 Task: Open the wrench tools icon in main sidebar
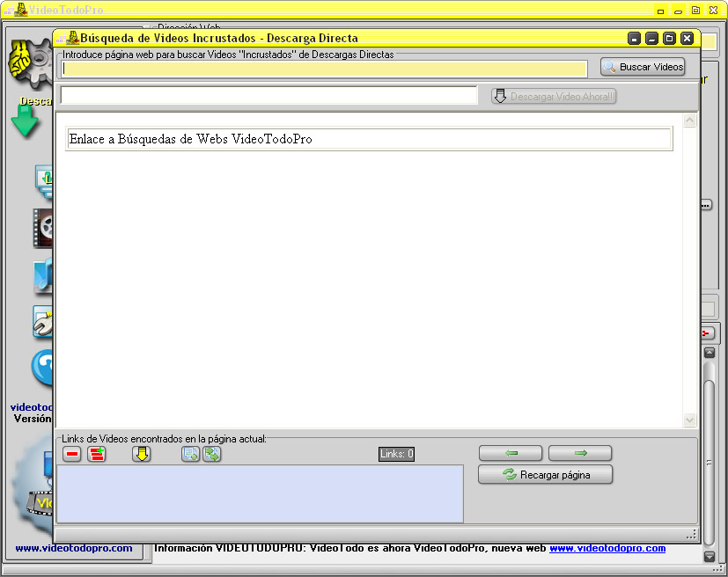(x=43, y=321)
